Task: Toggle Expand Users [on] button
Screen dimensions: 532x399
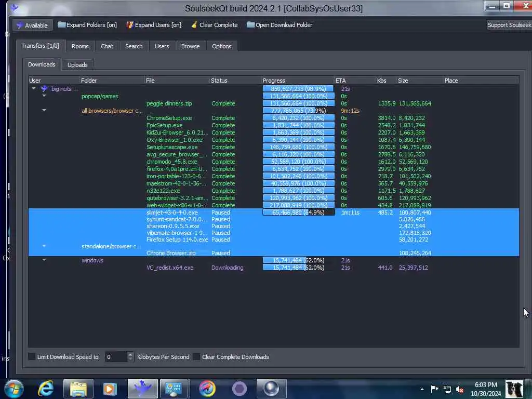Action: point(154,25)
